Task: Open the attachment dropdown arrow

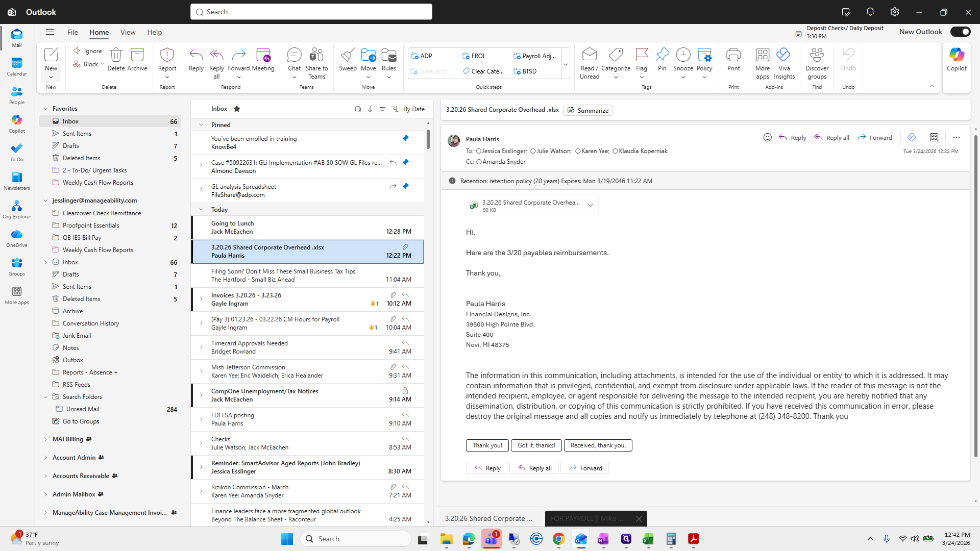Action: (x=590, y=206)
